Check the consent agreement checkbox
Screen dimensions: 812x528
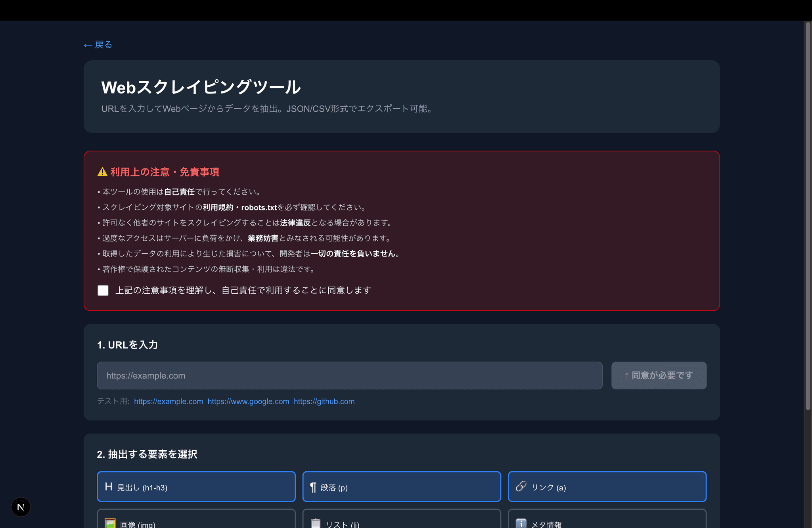[103, 291]
